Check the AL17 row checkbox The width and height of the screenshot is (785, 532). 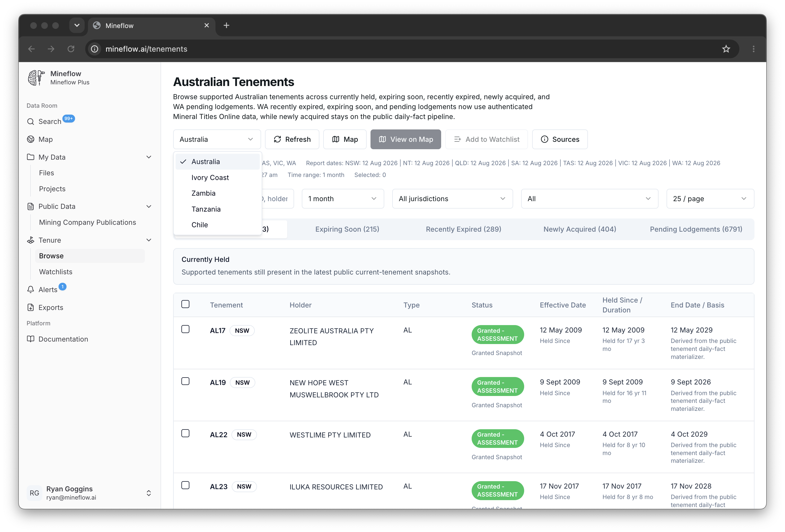186,329
